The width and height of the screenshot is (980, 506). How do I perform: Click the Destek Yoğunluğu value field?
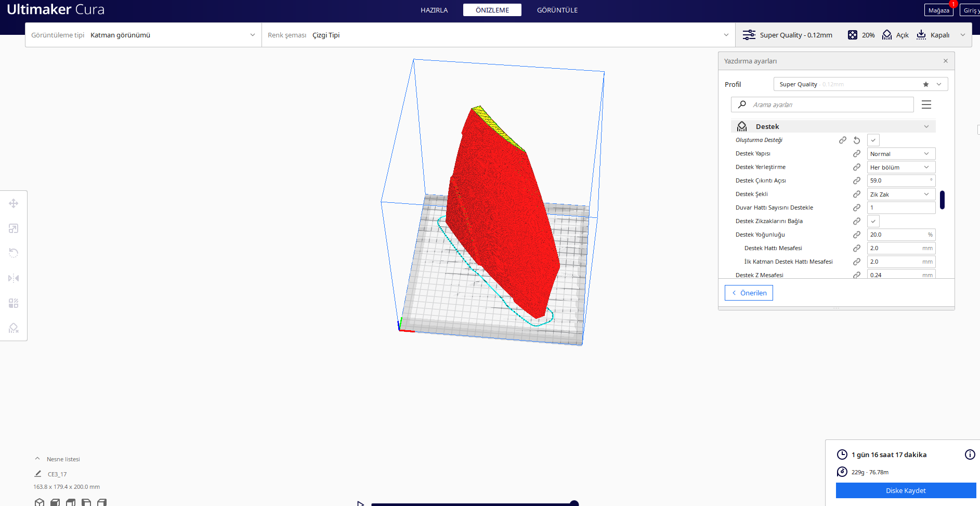tap(901, 235)
